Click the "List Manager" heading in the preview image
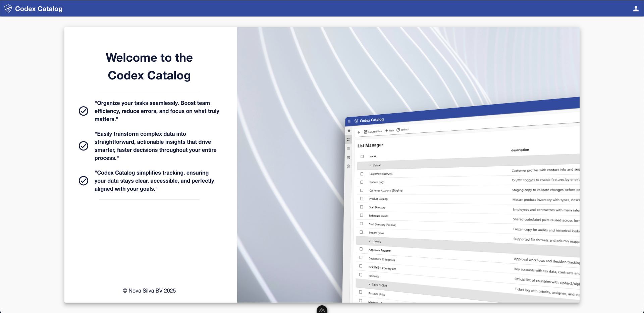 370,145
